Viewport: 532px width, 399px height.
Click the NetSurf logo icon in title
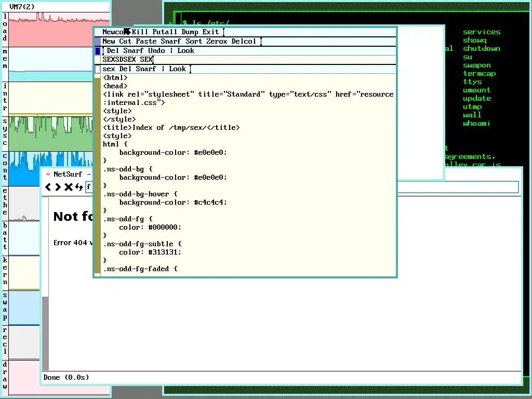(48, 174)
